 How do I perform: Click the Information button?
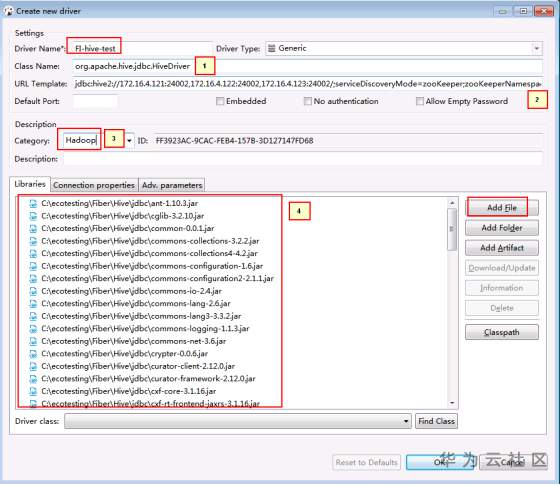(x=502, y=288)
